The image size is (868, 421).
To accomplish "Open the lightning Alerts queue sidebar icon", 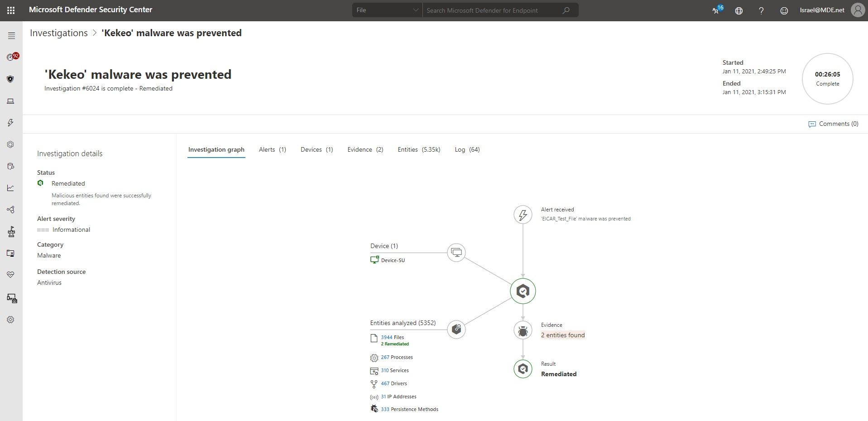I will (x=10, y=123).
